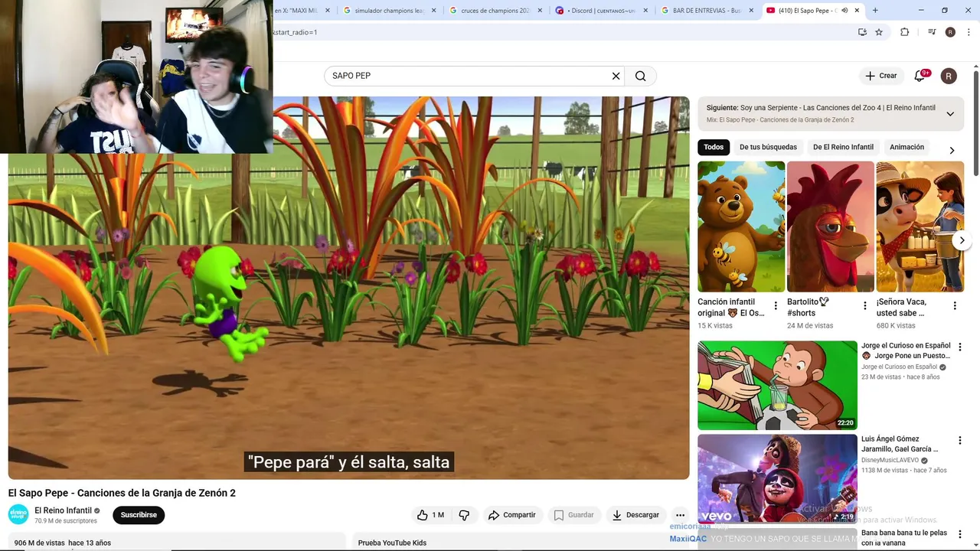Mute the El Sapo Pepe tab audio
The height and width of the screenshot is (551, 980).
click(x=844, y=11)
